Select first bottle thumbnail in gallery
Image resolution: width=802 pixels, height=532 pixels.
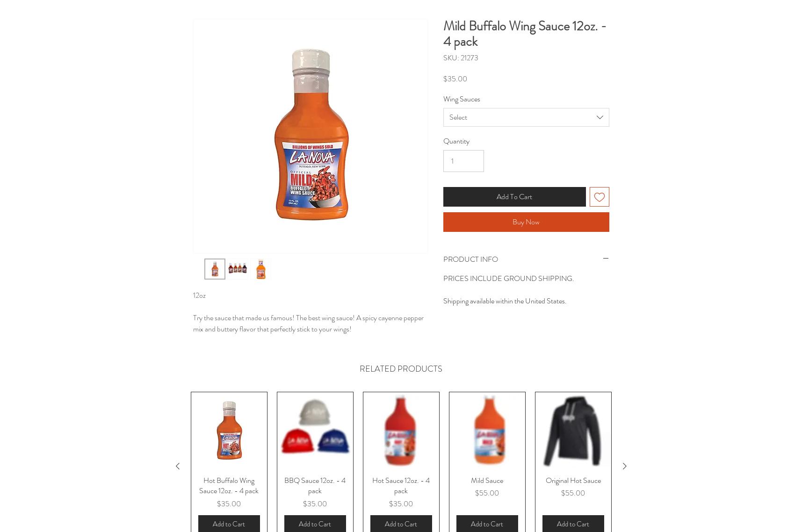[x=215, y=269]
